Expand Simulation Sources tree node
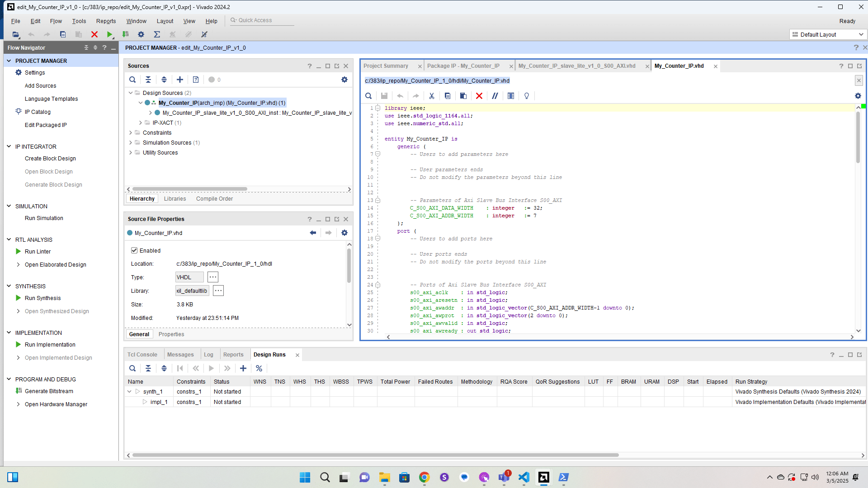Screen dimensions: 868x488 (131, 143)
